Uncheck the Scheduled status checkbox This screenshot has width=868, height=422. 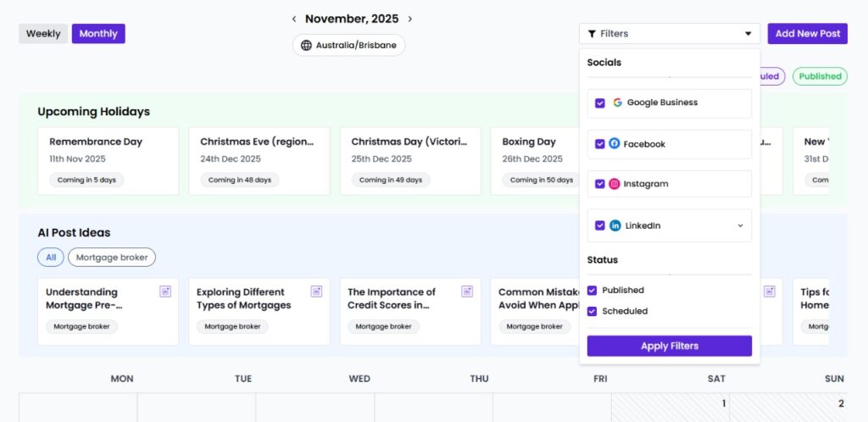pos(593,311)
